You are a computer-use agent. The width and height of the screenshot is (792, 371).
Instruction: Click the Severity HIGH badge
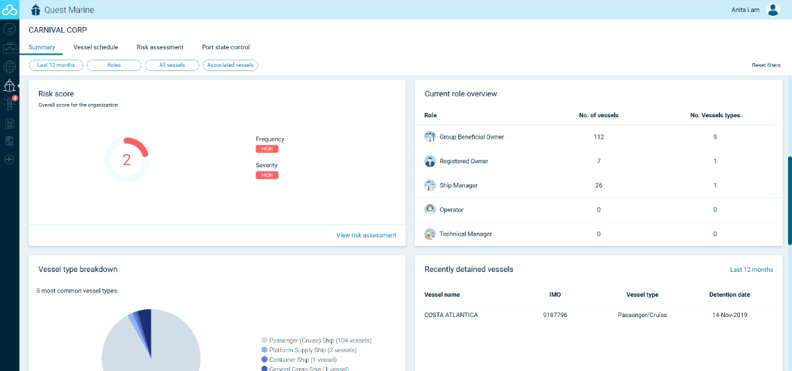point(267,175)
